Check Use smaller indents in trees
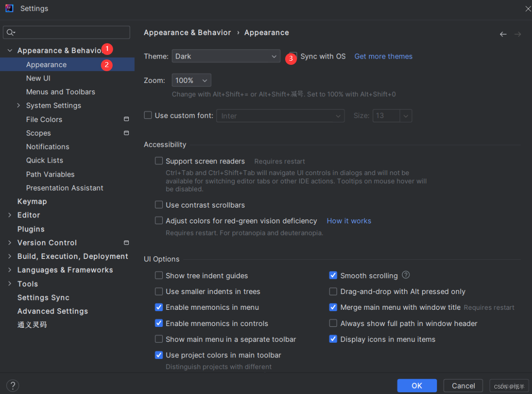Screen dimensions: 532x394 159,291
